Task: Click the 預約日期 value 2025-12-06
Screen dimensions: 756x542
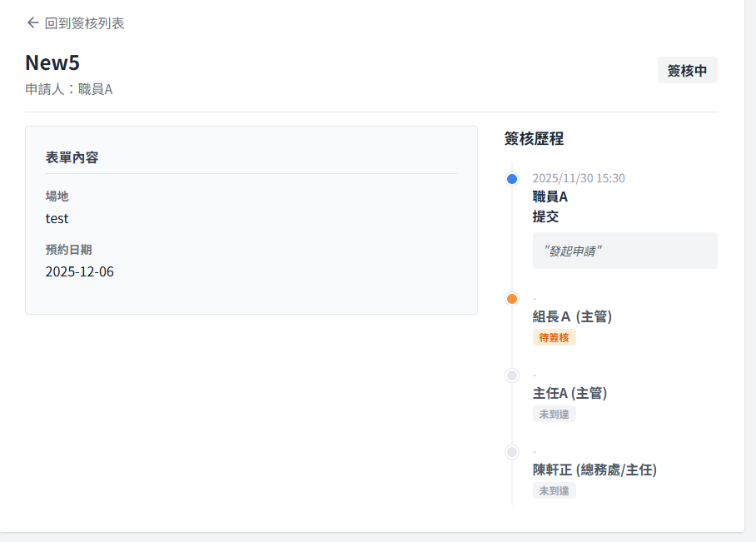Action: click(x=80, y=271)
